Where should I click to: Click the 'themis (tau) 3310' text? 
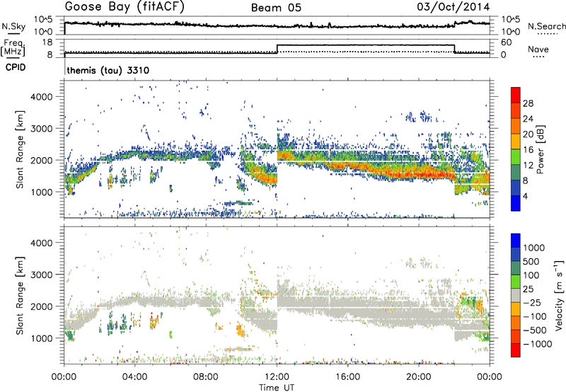point(108,70)
